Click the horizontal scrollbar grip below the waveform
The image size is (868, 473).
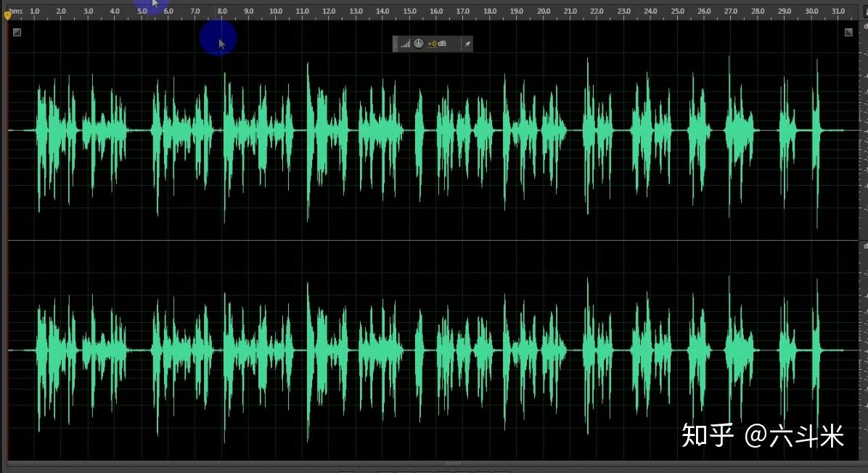tap(453, 464)
